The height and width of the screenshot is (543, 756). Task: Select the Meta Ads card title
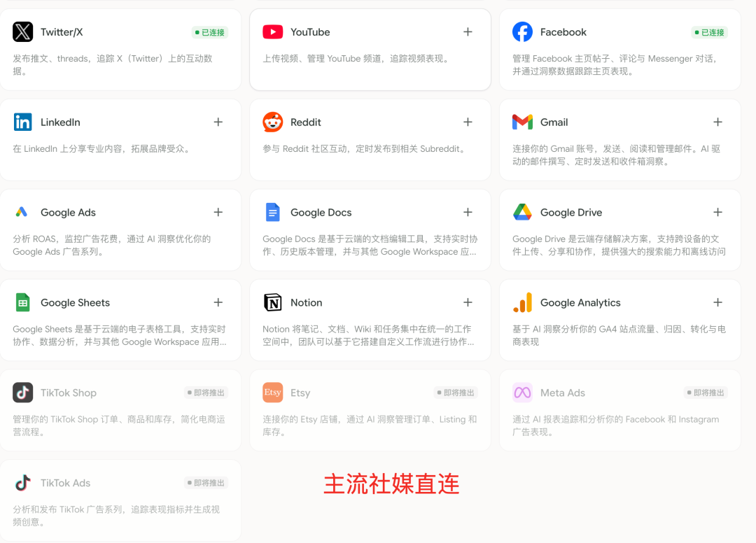(562, 393)
